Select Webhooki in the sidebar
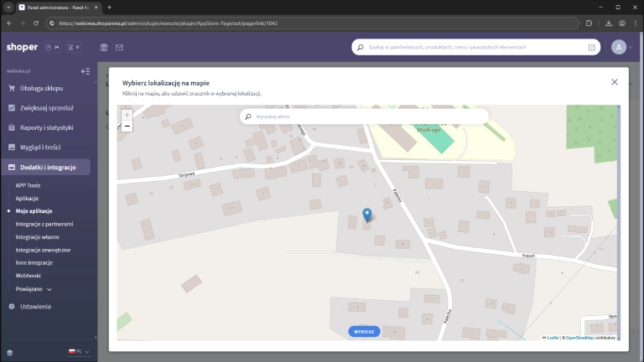 (29, 275)
